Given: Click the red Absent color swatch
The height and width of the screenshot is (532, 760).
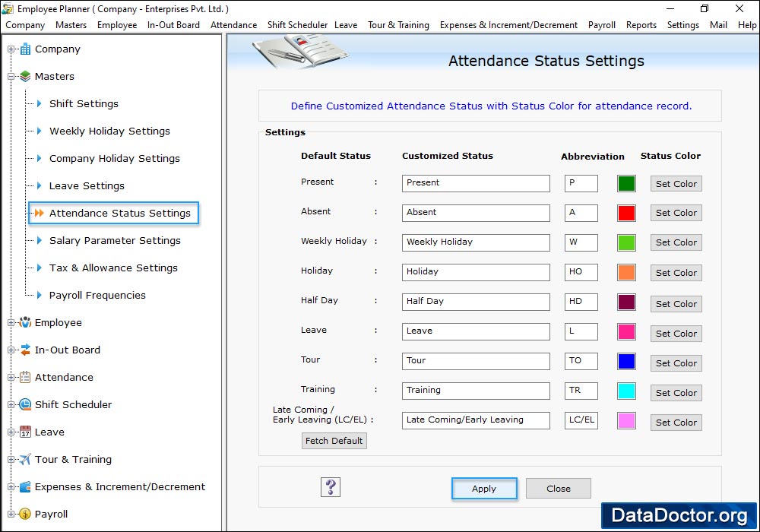Looking at the screenshot, I should pyautogui.click(x=626, y=214).
